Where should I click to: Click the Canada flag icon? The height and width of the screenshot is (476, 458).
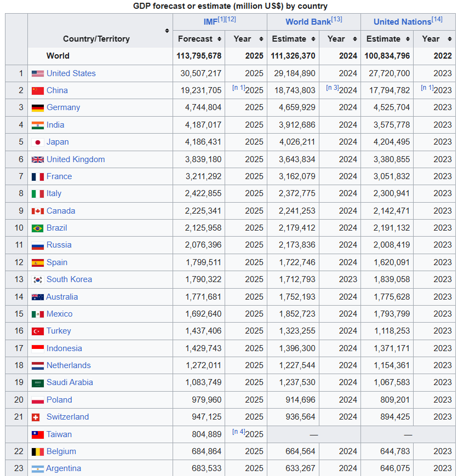[x=38, y=211]
